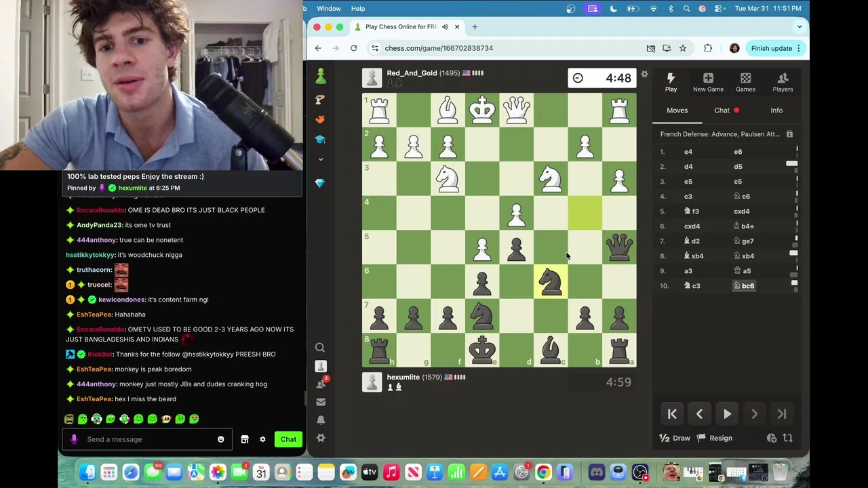Open Finder from the Dock
The height and width of the screenshot is (488, 868).
point(87,472)
